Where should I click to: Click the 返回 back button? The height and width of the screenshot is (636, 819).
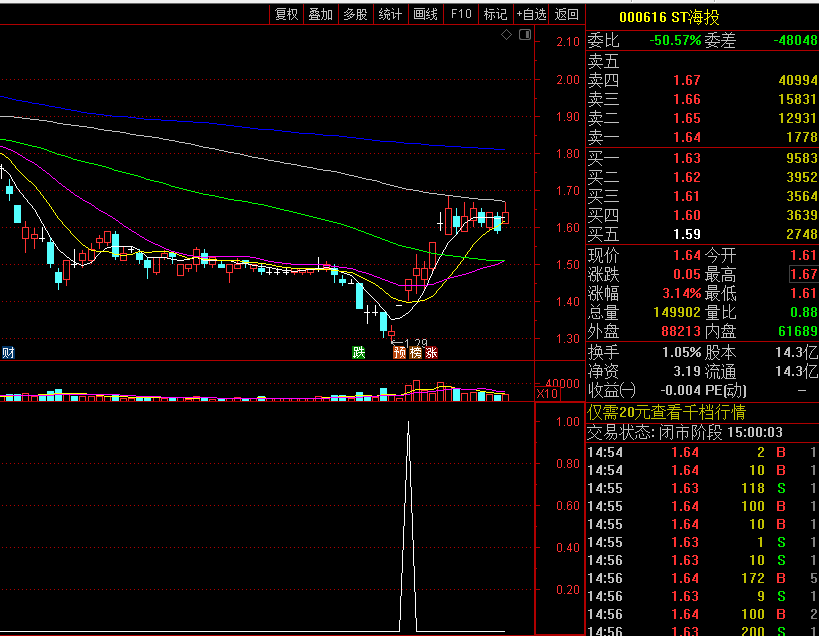coord(567,14)
